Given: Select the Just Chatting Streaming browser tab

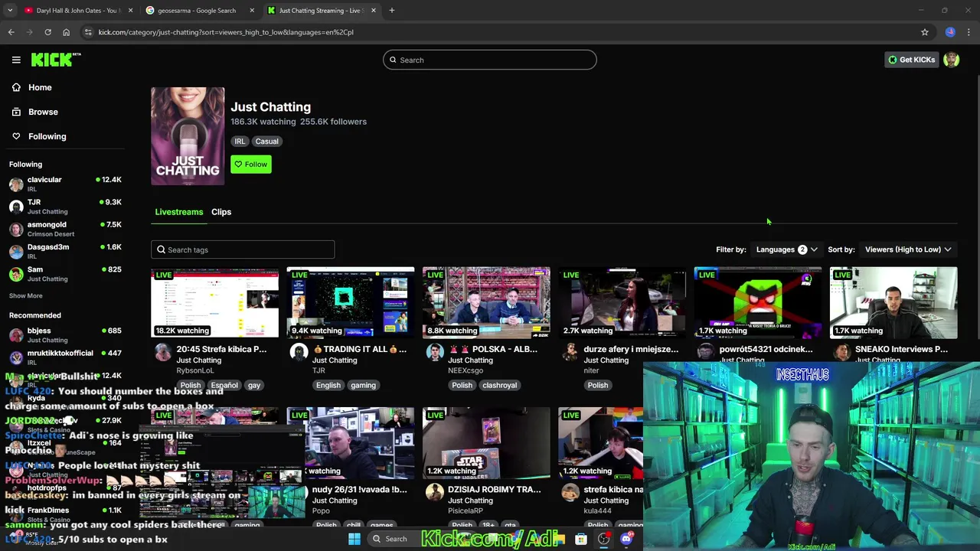Looking at the screenshot, I should pyautogui.click(x=320, y=10).
